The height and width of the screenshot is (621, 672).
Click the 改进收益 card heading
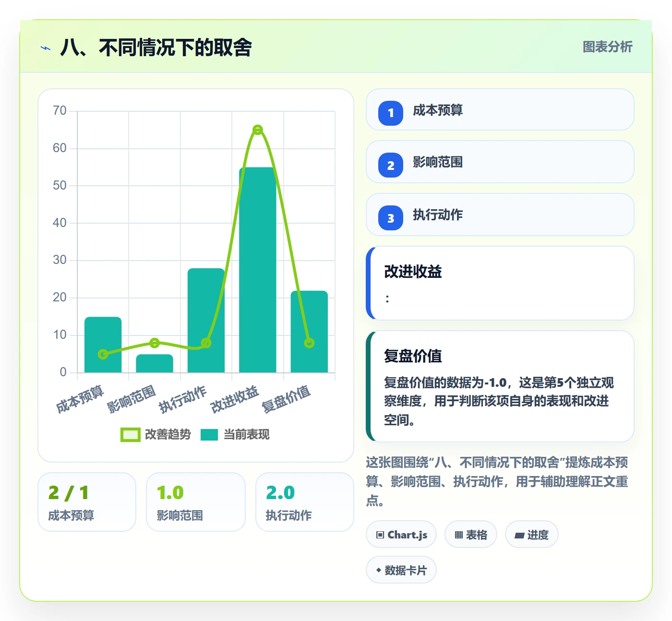[x=413, y=272]
